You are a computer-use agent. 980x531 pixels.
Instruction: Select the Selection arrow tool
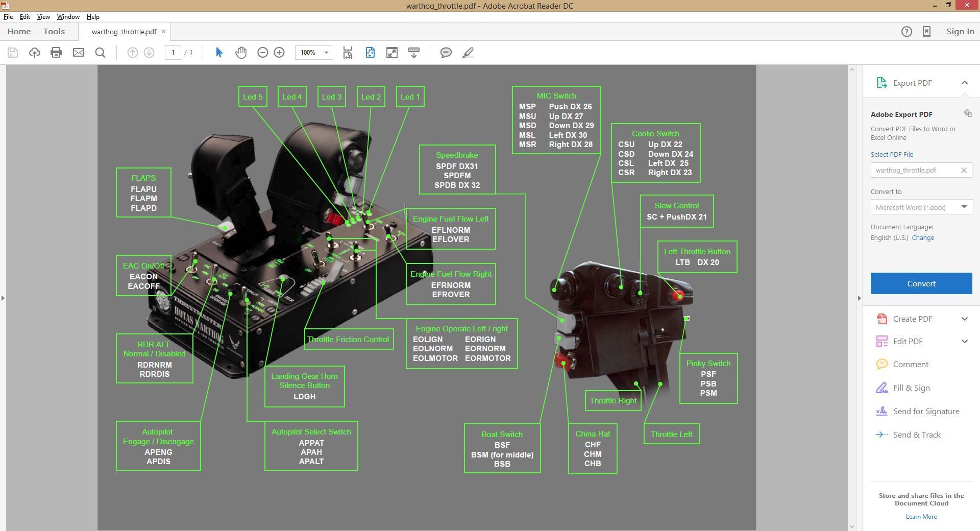click(x=218, y=52)
